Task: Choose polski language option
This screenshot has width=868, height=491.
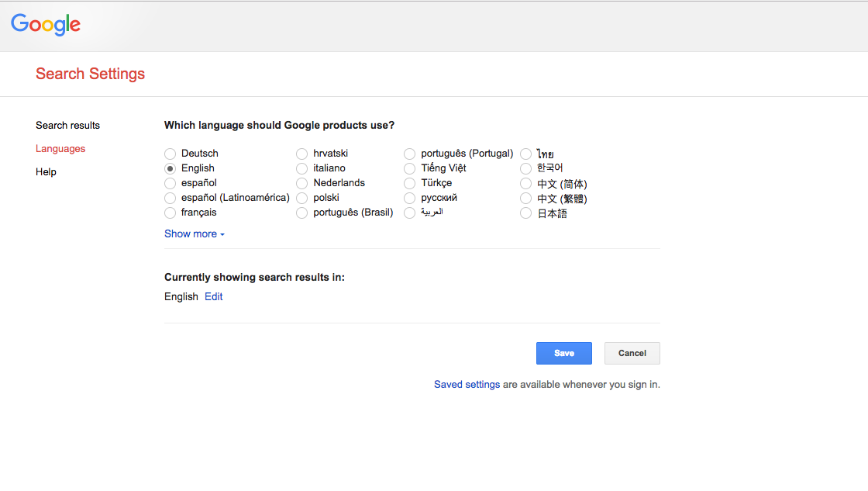Action: pyautogui.click(x=301, y=198)
